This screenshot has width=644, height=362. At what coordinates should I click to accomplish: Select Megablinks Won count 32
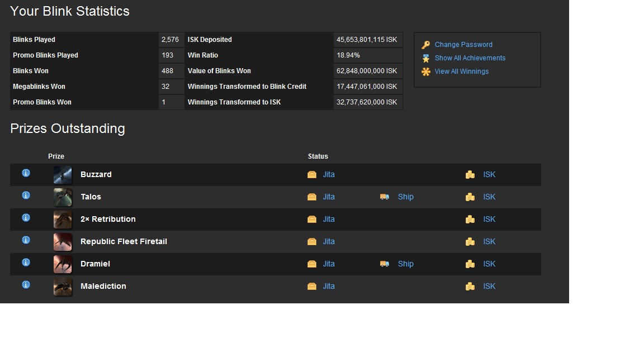165,86
